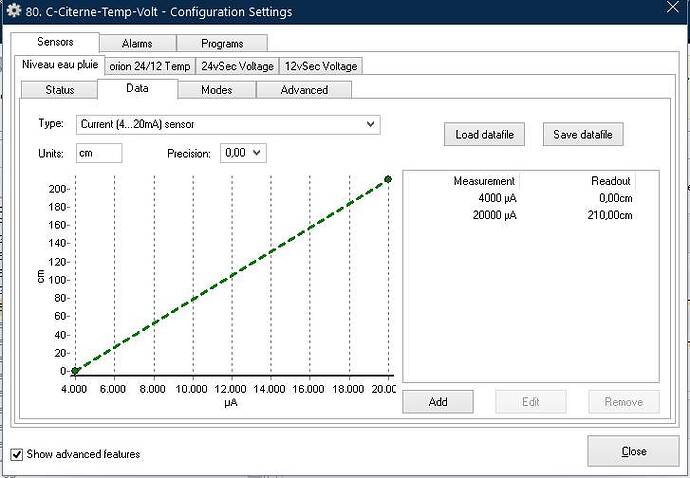Image resolution: width=690 pixels, height=478 pixels.
Task: Open the Programs tab
Action: point(222,44)
